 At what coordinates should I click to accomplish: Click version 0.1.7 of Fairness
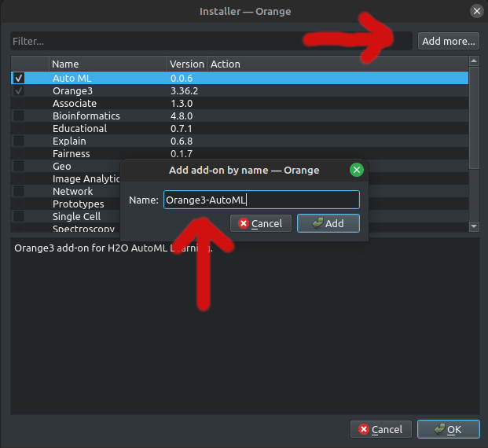[x=181, y=153]
